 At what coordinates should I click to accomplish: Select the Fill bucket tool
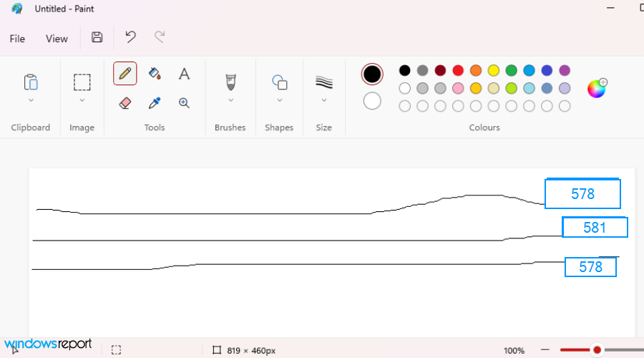tap(155, 73)
